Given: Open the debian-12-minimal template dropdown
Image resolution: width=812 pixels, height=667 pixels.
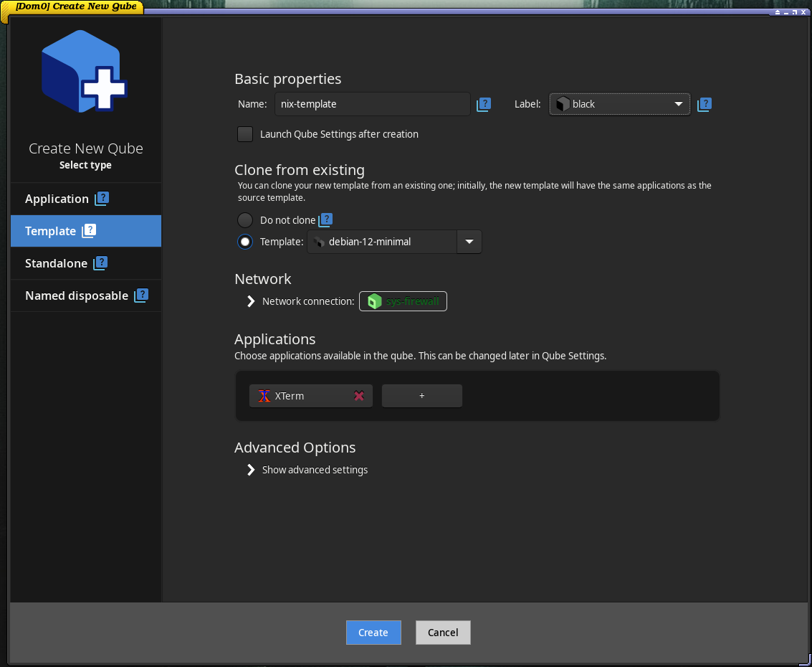Looking at the screenshot, I should (x=469, y=242).
